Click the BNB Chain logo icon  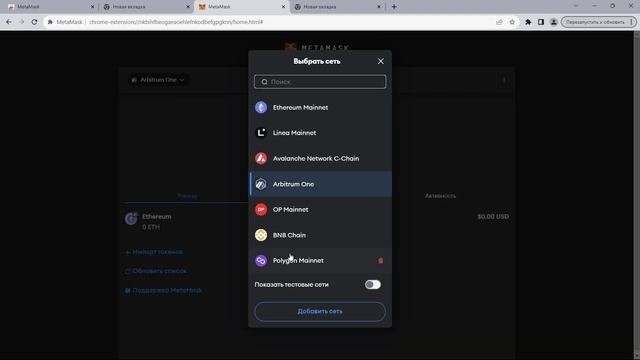[261, 235]
